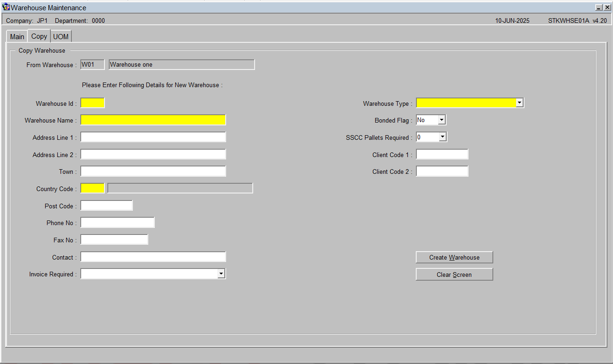Focus the yellow Warehouse Id field
Image resolution: width=613 pixels, height=364 pixels.
(93, 103)
